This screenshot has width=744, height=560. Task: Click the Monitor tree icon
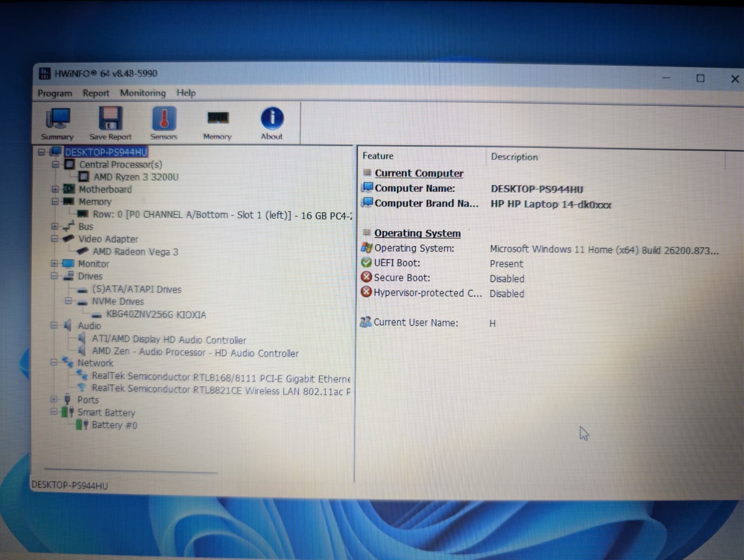click(x=68, y=263)
